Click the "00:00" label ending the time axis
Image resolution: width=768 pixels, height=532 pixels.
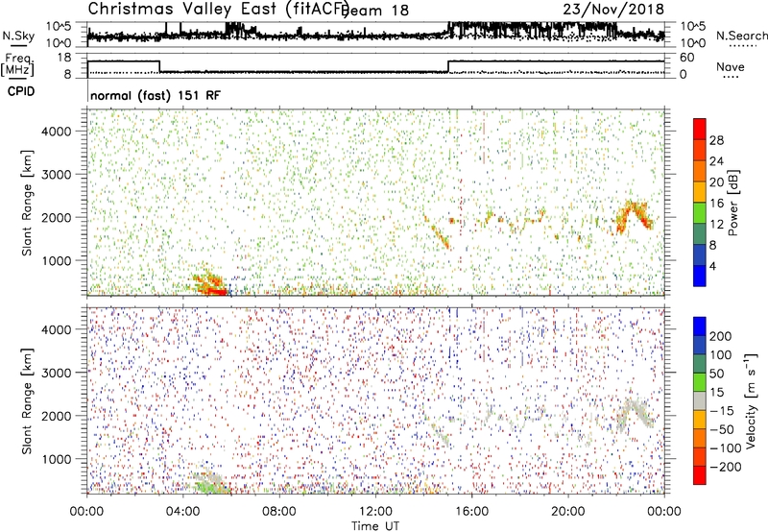664,512
